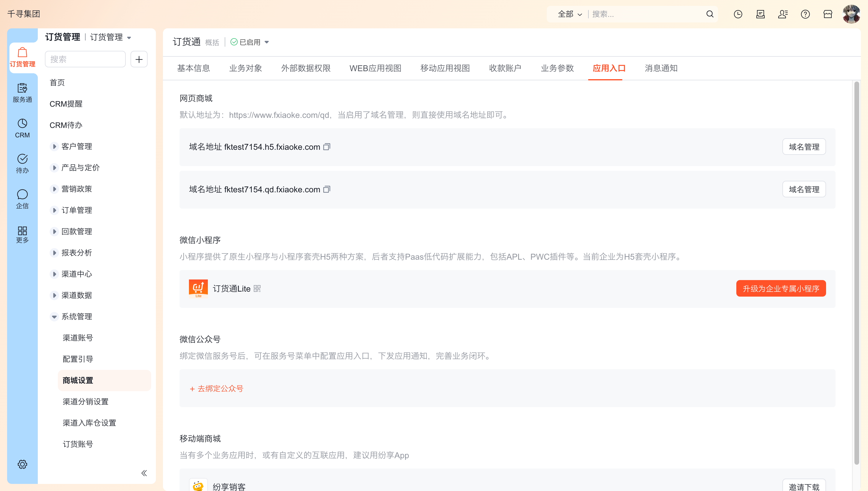This screenshot has height=491, width=868.
Task: Expand the 客户管理 tree item
Action: (x=55, y=146)
